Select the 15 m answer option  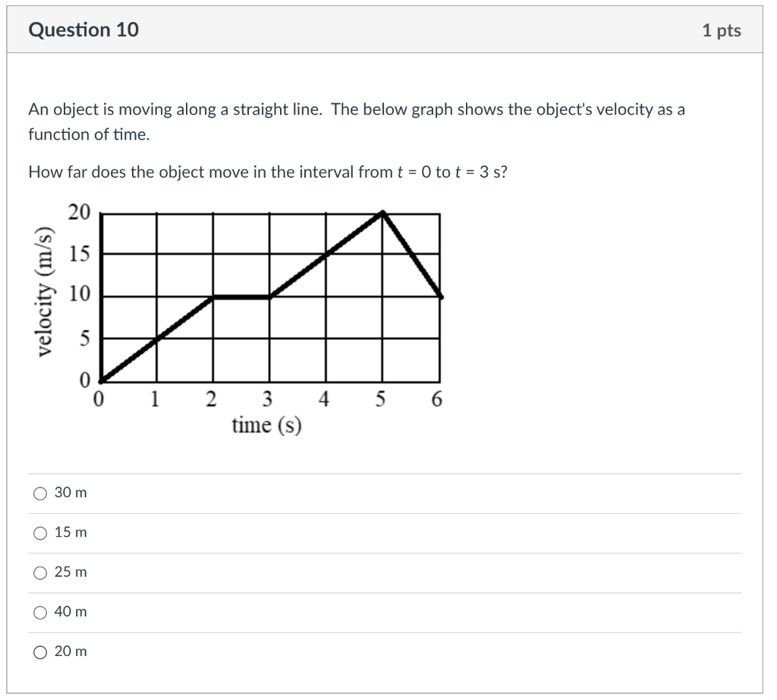[x=39, y=532]
